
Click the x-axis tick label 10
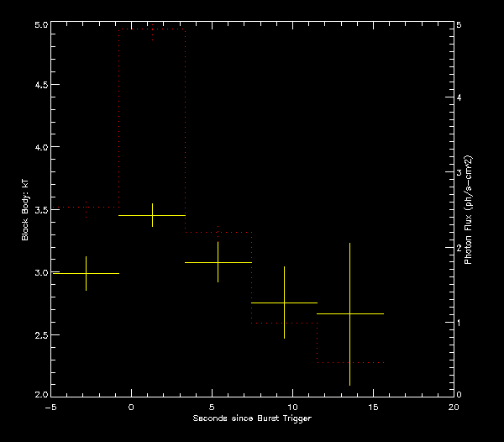(292, 407)
